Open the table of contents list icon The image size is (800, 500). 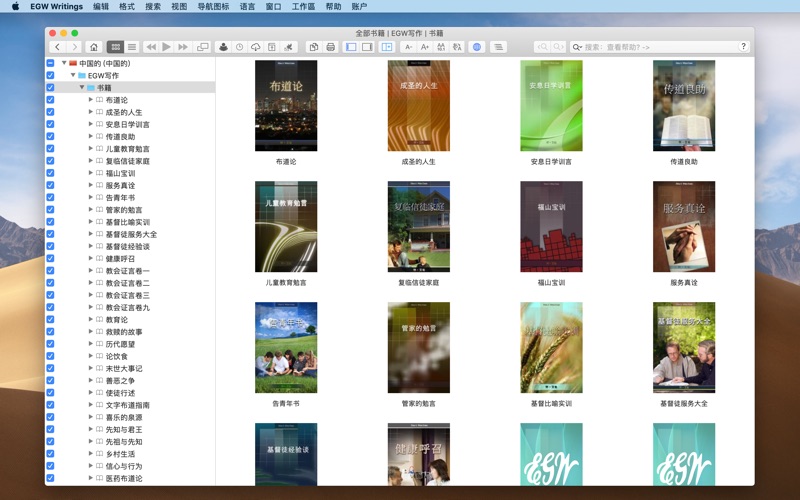[x=498, y=47]
